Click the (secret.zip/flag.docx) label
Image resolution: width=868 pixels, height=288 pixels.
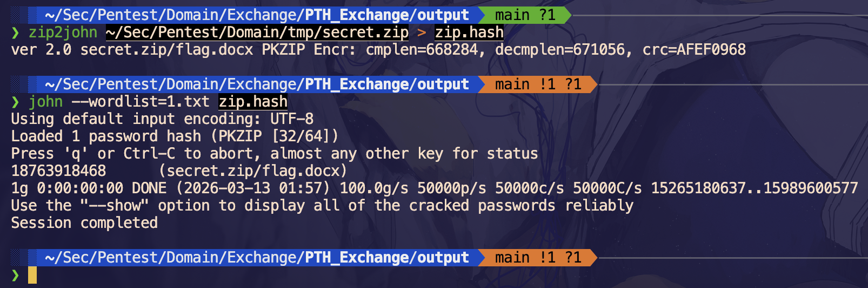pos(253,171)
